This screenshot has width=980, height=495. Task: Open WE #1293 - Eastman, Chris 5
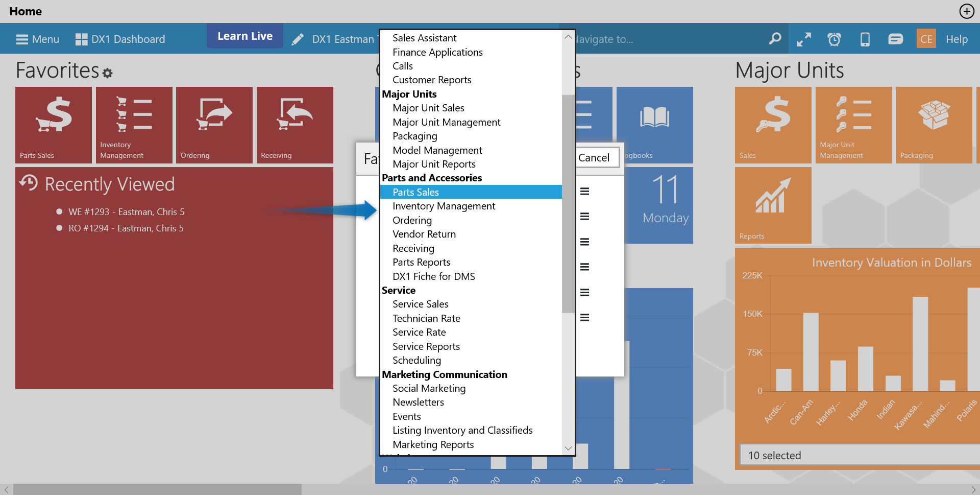coord(127,211)
